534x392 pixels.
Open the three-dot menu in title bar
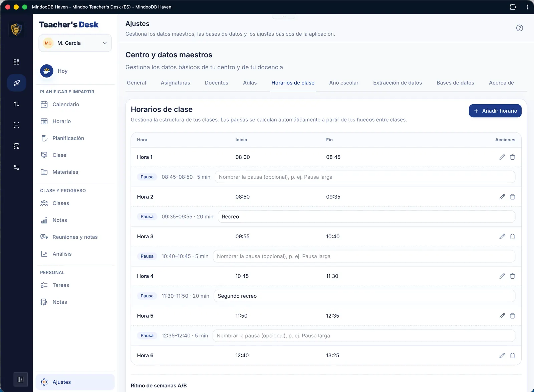tap(527, 7)
